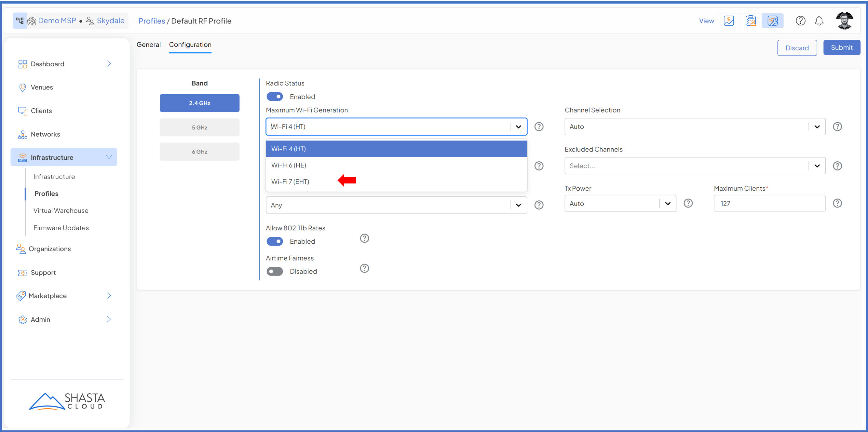
Task: Open the help icon in top bar
Action: point(800,21)
